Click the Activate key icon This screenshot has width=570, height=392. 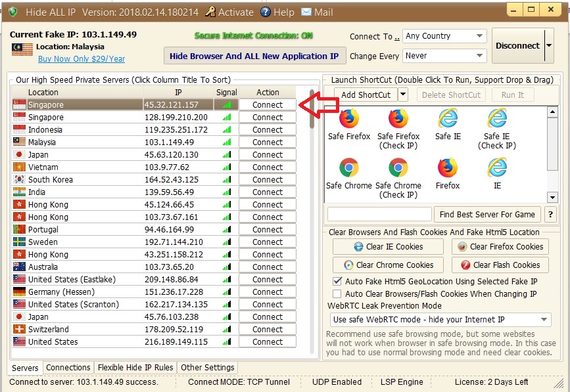(210, 12)
